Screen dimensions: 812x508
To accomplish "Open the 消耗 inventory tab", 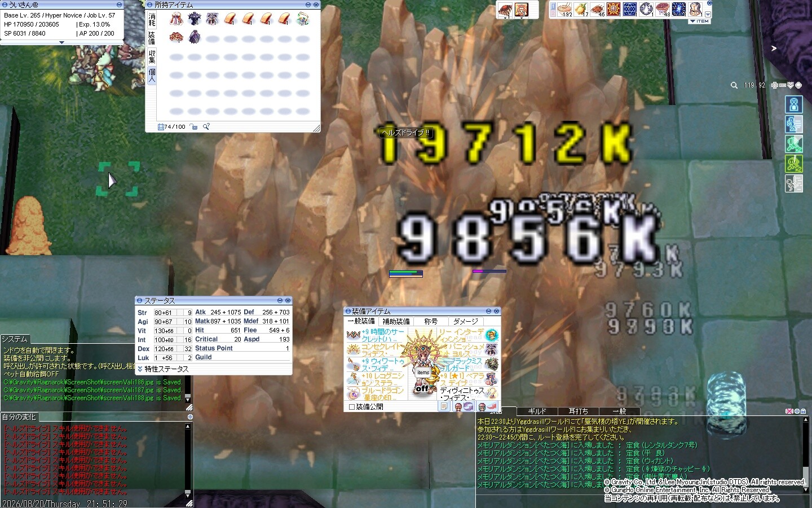I will point(152,20).
